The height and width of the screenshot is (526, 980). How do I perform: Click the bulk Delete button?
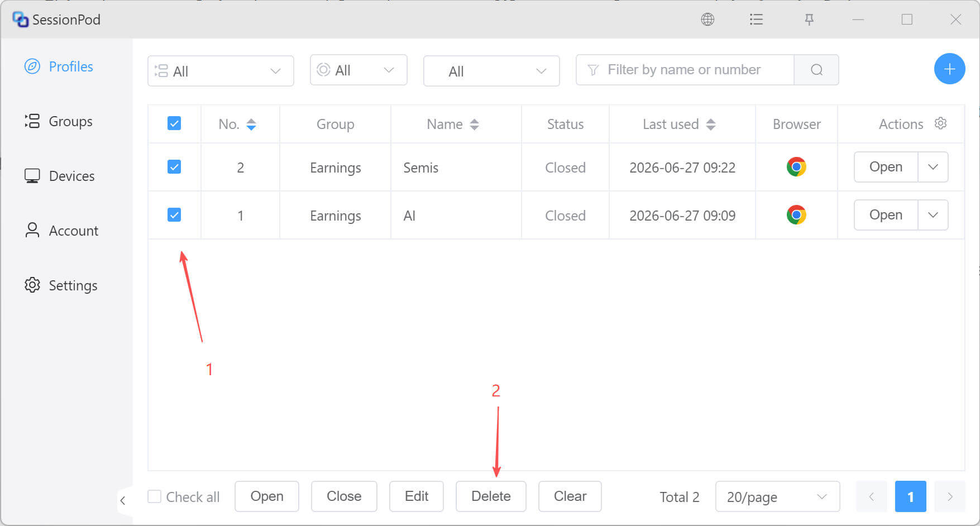click(x=491, y=496)
